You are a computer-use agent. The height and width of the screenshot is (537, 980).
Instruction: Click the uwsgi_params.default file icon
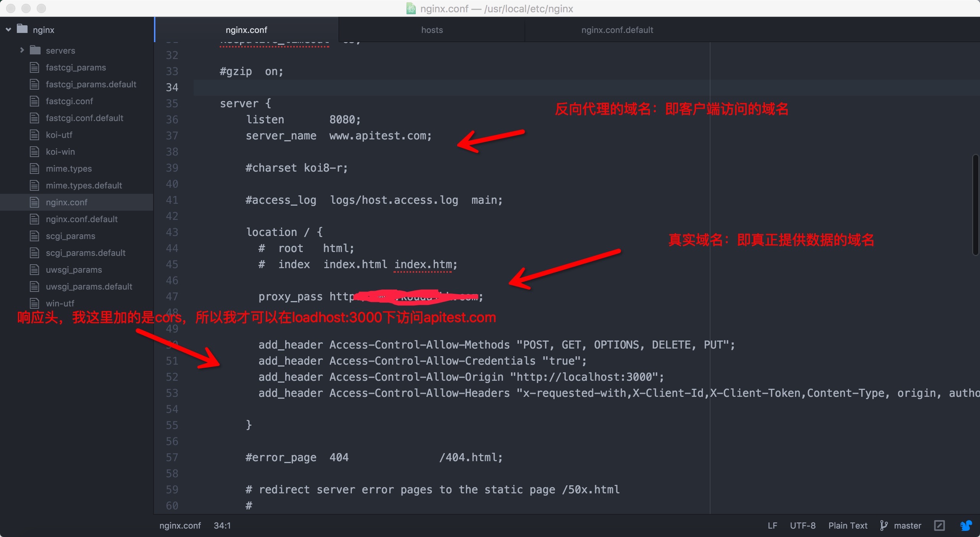pyautogui.click(x=34, y=287)
